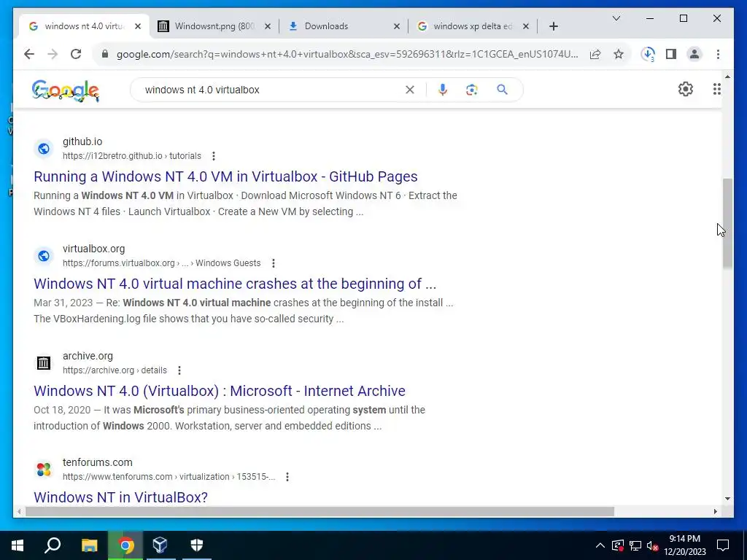Open Windows NT in VirtualBox? result
747x560 pixels.
tap(120, 497)
